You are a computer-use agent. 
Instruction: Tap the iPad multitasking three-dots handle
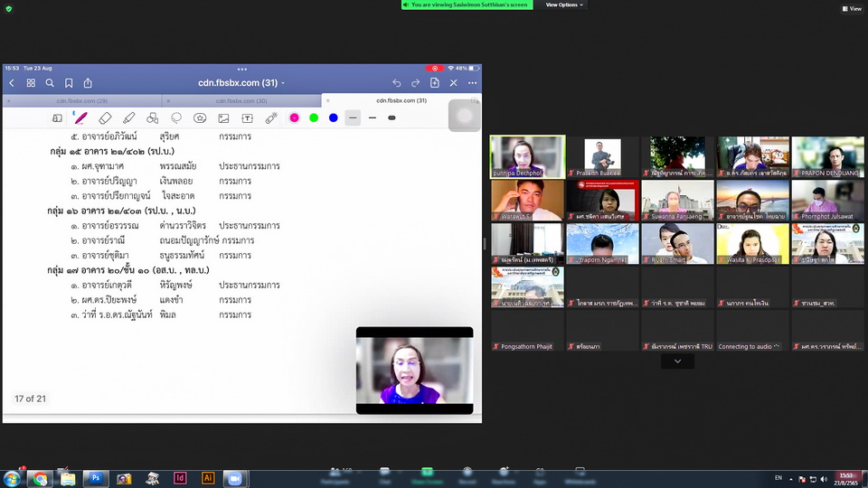pyautogui.click(x=242, y=70)
